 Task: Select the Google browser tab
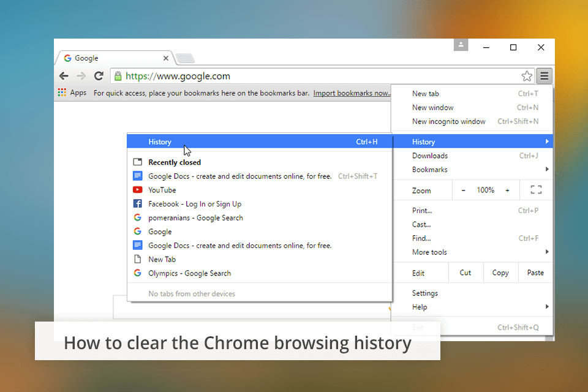tap(115, 58)
